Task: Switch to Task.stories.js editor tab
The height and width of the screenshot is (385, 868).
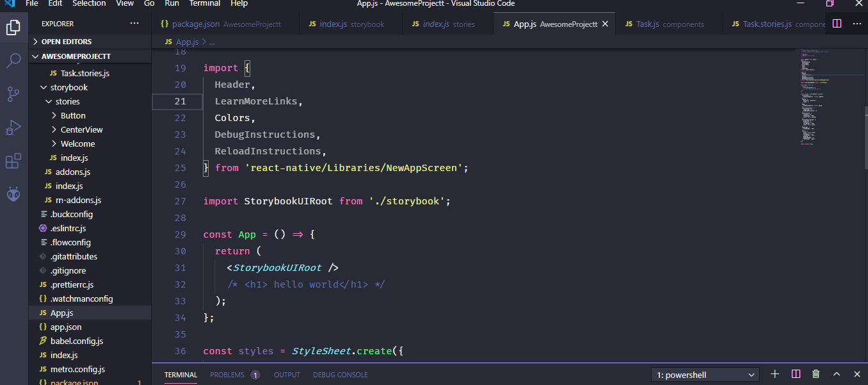Action: pyautogui.click(x=775, y=24)
